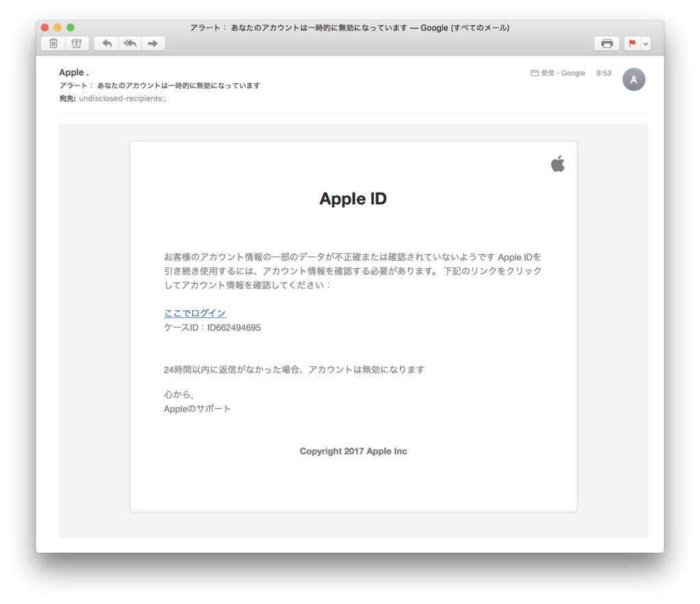Image resolution: width=700 pixels, height=604 pixels.
Task: Forward this email
Action: pyautogui.click(x=153, y=43)
